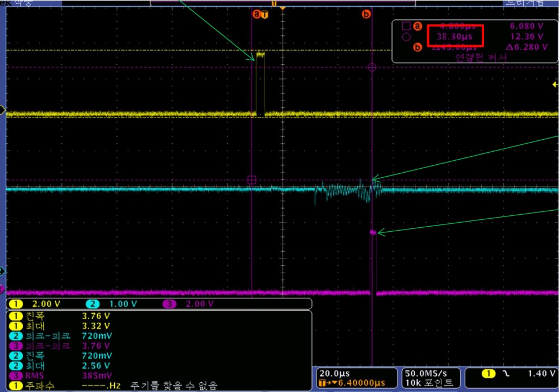Click the circle cursor marker on the waveform
The width and height of the screenshot is (559, 392).
point(372,67)
